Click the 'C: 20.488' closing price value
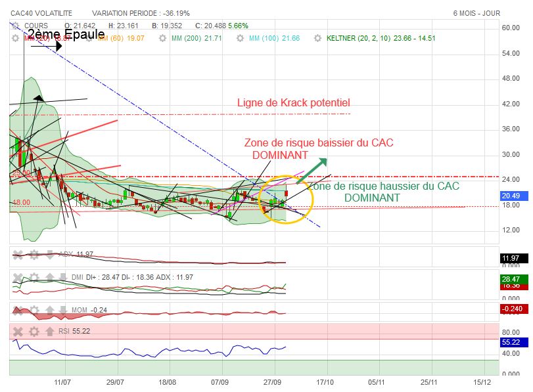The image size is (533, 392). point(210,26)
